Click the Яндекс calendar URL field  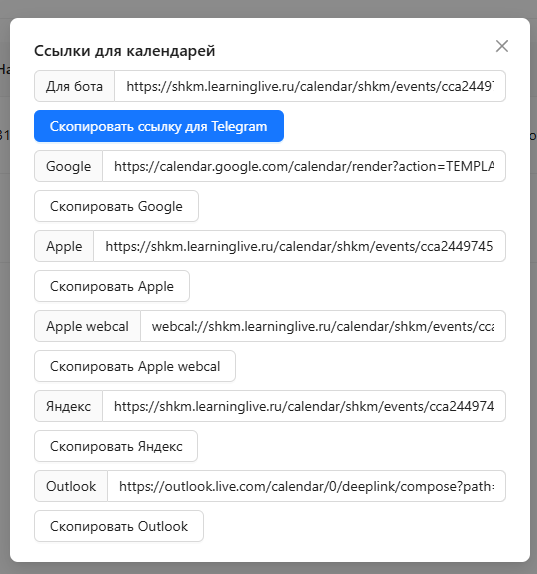click(x=304, y=406)
